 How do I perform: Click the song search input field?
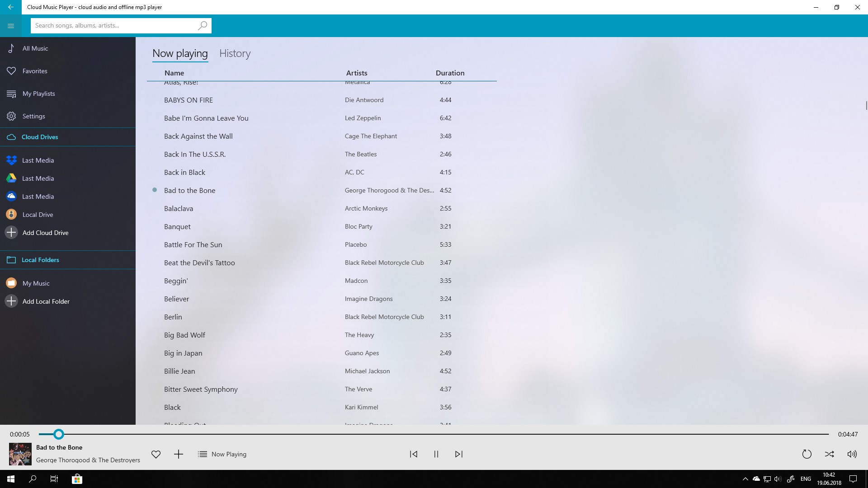(113, 26)
